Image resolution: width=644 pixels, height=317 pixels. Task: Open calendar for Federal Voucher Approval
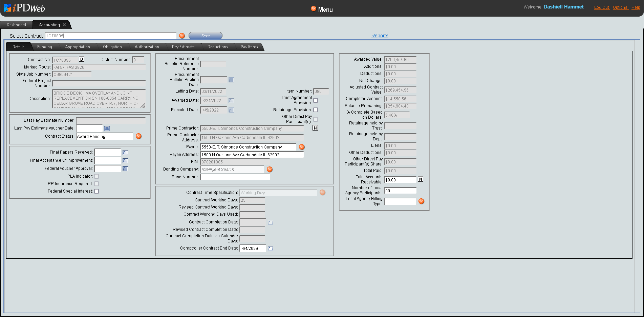125,169
